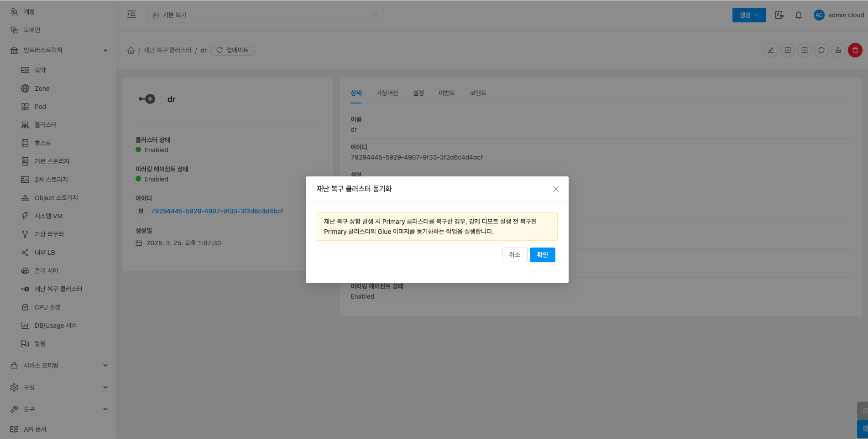This screenshot has height=439, width=868.
Task: Close the 재난 복구 클러스터 동기화 dialog
Action: click(555, 189)
